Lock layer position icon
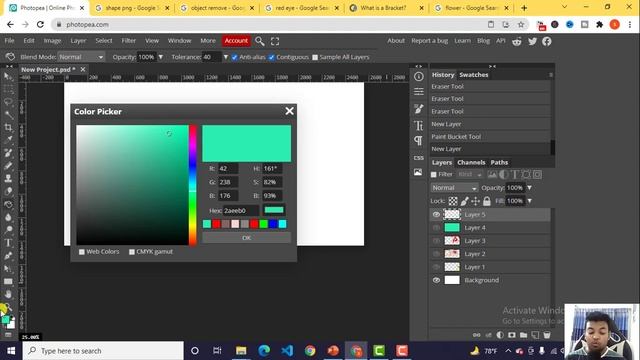 tap(476, 201)
